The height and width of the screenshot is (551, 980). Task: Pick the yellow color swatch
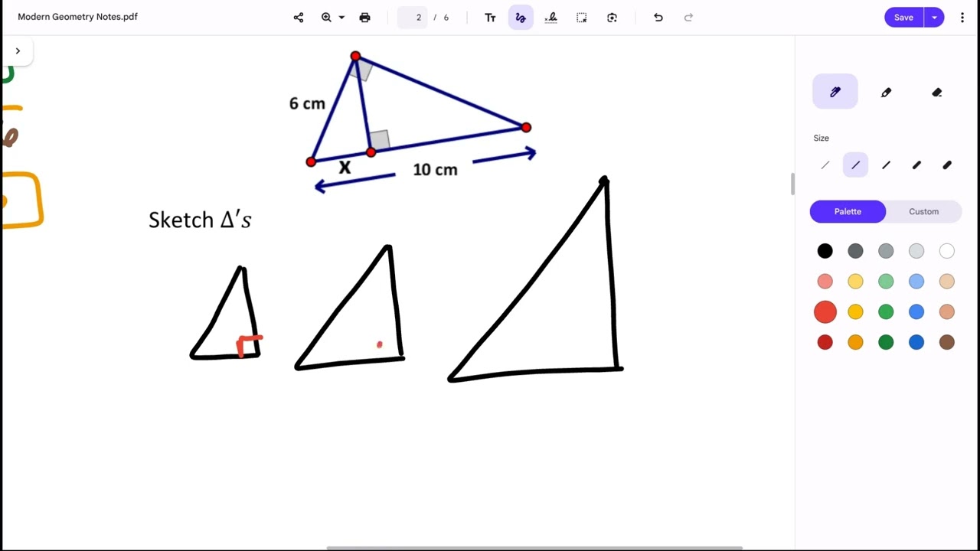point(855,312)
